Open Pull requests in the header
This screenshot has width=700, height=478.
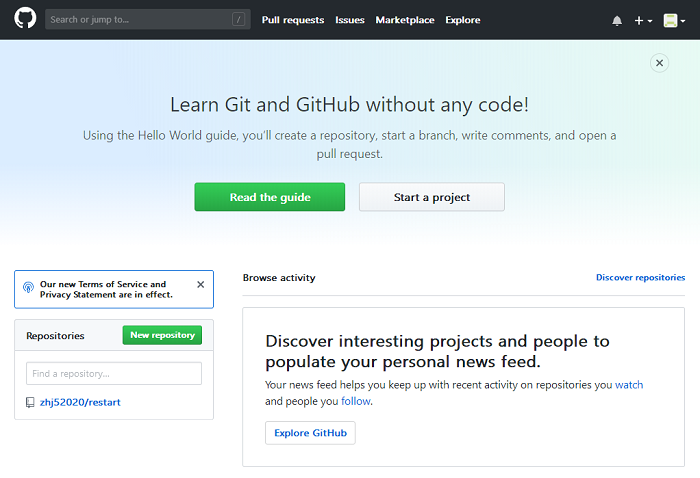click(292, 20)
